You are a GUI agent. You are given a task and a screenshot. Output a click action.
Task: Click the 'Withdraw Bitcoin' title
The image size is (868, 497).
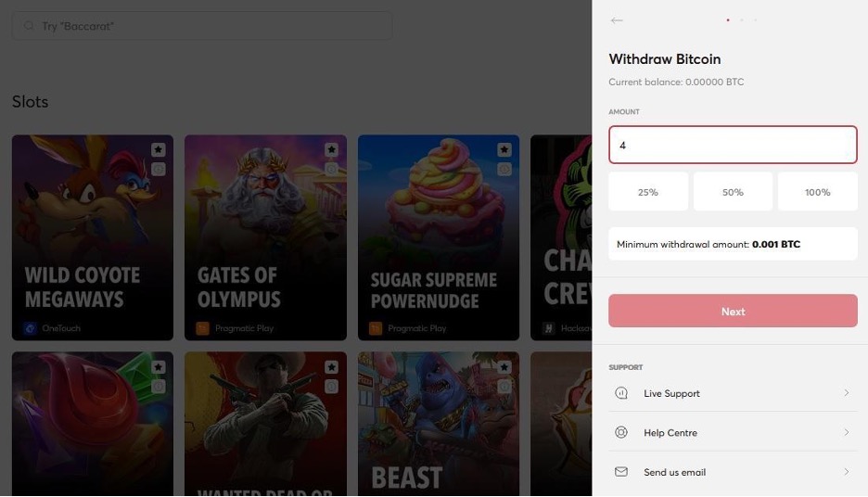pos(665,59)
